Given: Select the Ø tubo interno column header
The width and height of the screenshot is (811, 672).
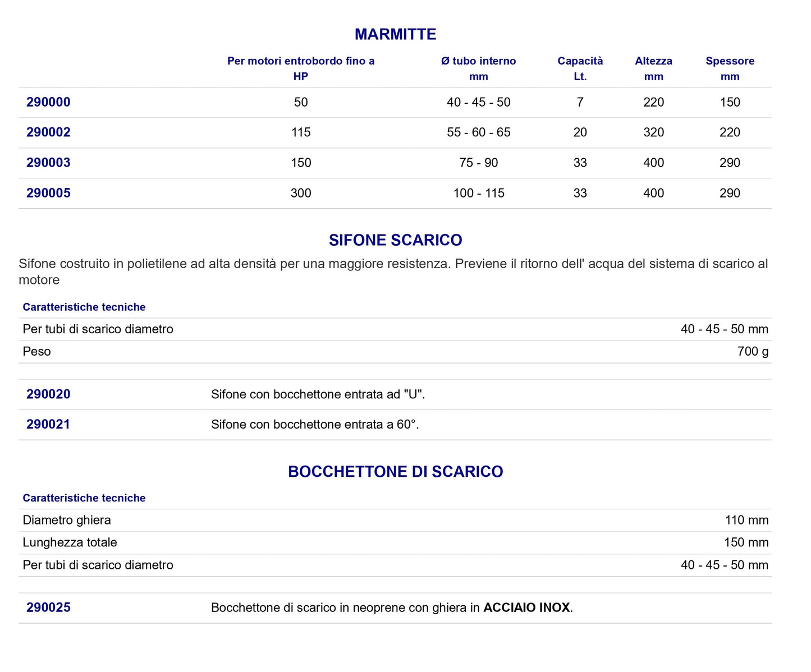Looking at the screenshot, I should point(479,68).
